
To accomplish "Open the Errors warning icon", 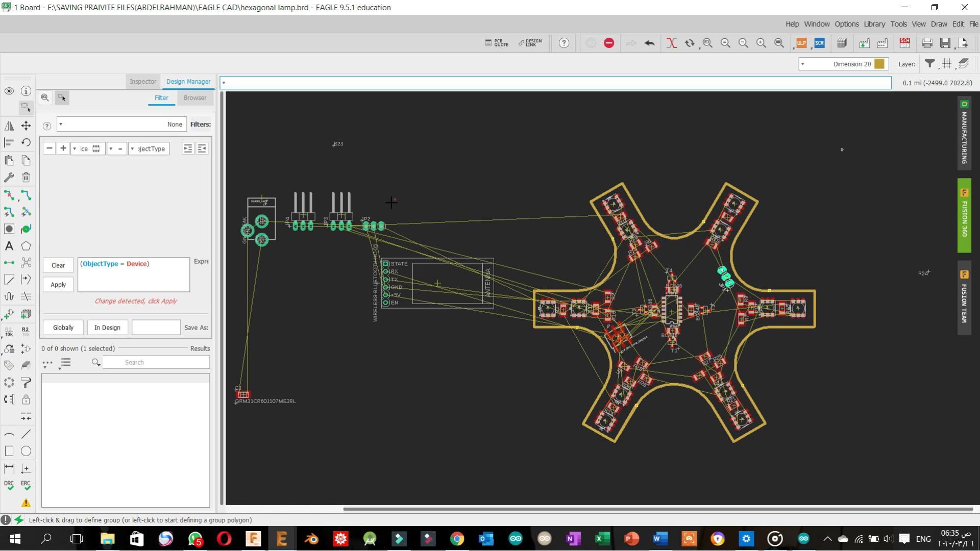I will pos(26,503).
